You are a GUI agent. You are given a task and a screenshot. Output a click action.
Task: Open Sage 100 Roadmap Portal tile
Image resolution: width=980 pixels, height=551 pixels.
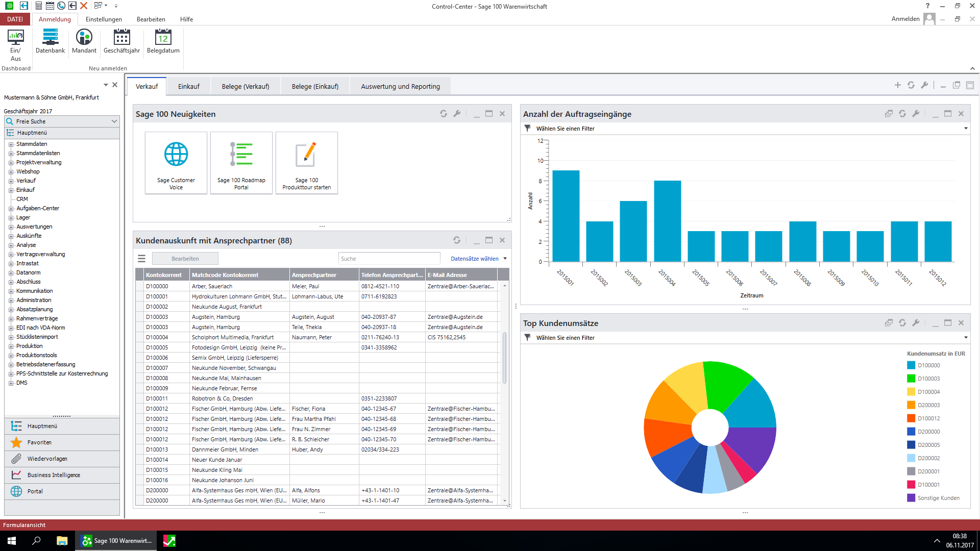(x=241, y=163)
